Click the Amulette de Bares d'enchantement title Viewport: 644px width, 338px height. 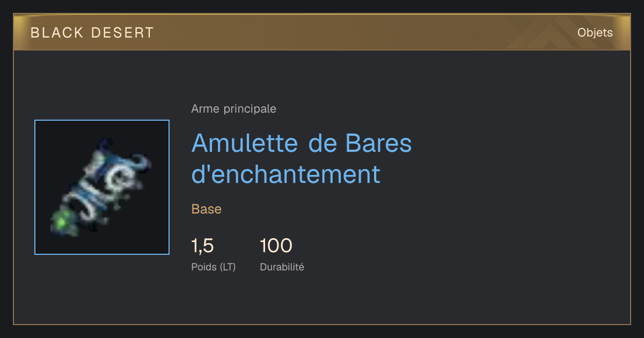click(x=302, y=158)
